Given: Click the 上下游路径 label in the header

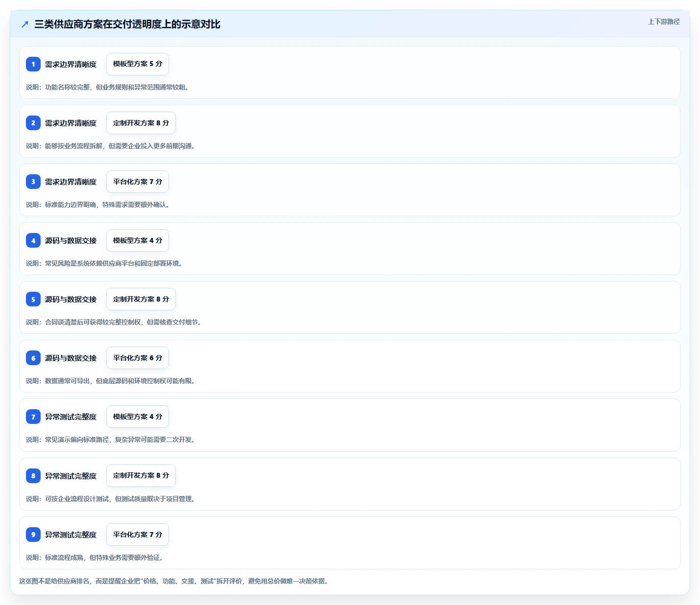Looking at the screenshot, I should (x=664, y=22).
